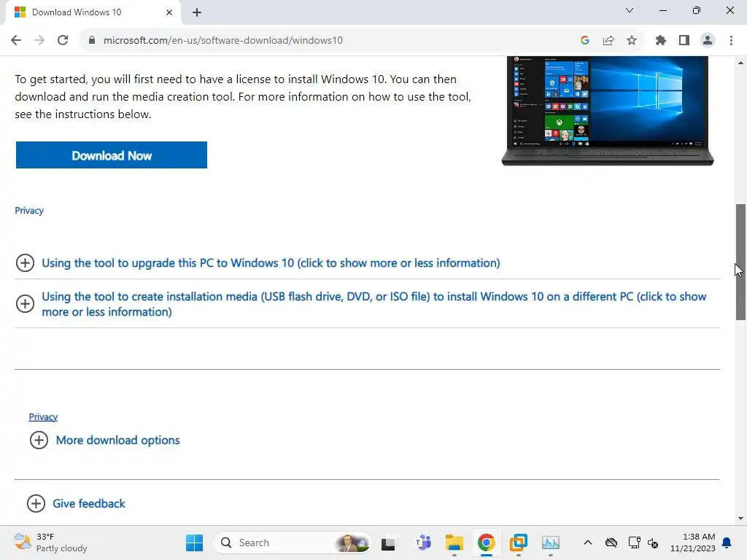Expand the Give feedback section
This screenshot has height=560, width=747.
point(76,503)
